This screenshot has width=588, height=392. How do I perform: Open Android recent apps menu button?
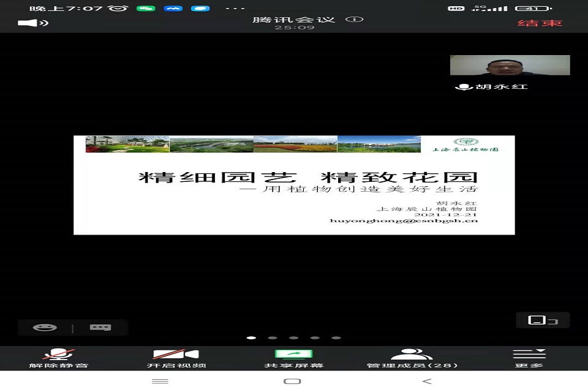point(160,382)
